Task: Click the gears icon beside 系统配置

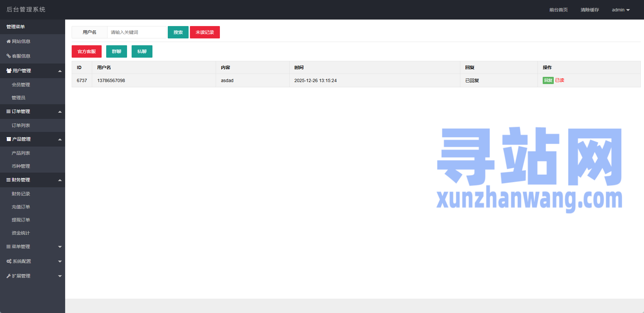Action: 9,261
